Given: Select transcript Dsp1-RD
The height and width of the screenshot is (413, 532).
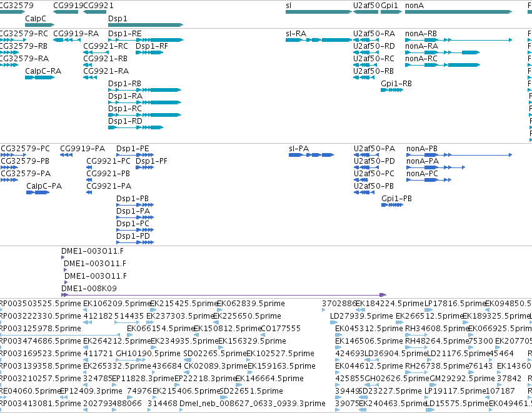Looking at the screenshot, I should click(136, 127).
